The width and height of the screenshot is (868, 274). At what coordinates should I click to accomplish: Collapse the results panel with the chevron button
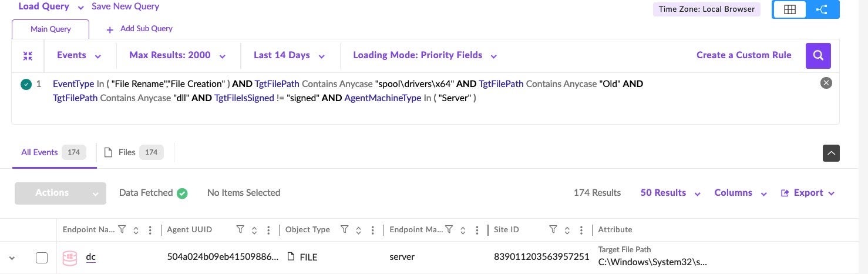(x=831, y=153)
